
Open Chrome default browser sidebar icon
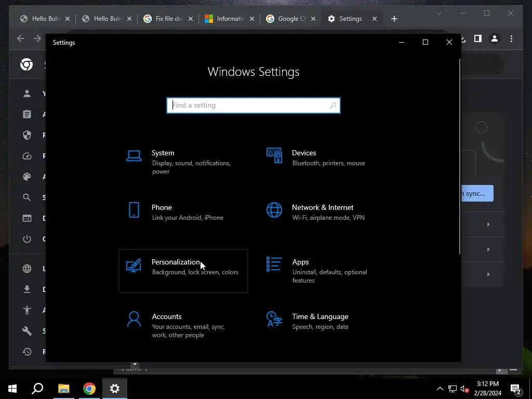pos(27,218)
